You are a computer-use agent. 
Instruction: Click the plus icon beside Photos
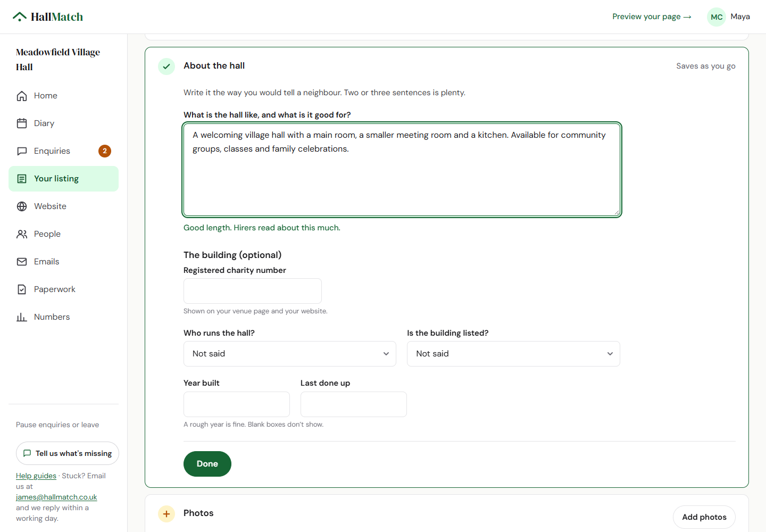[x=166, y=514]
